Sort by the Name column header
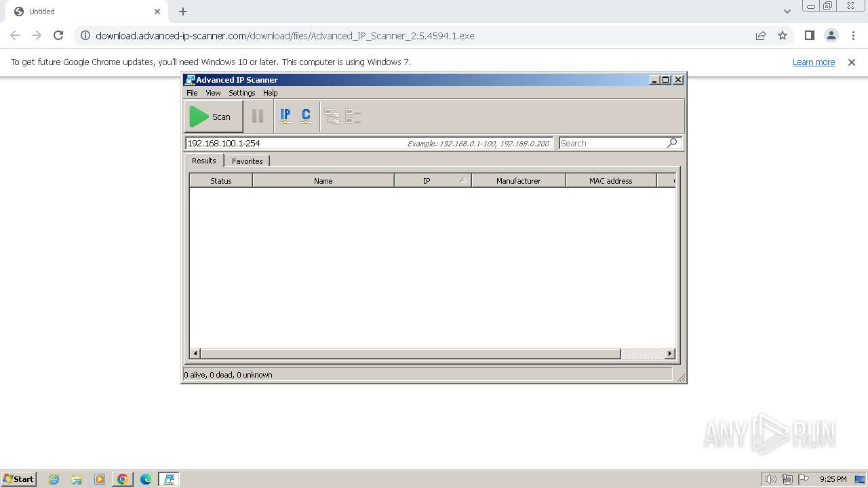This screenshot has width=868, height=488. point(323,181)
